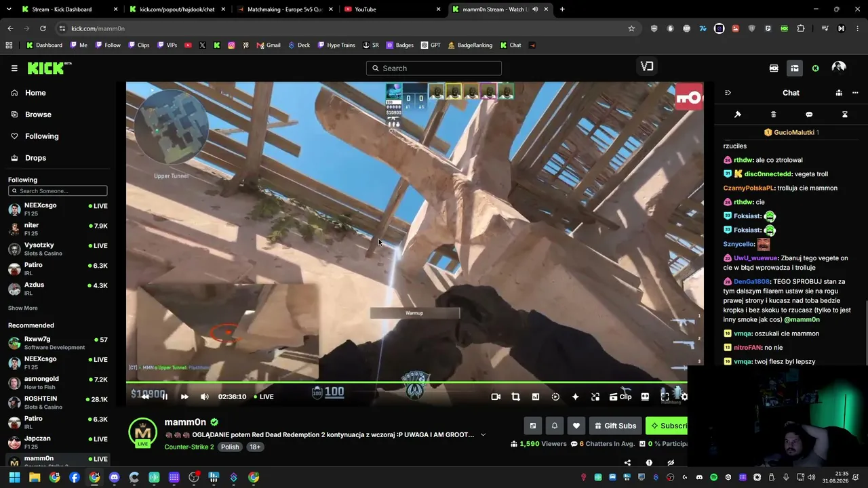Switch to the Matchmaking - Europe 5v5 tab
The height and width of the screenshot is (488, 868).
tap(284, 9)
